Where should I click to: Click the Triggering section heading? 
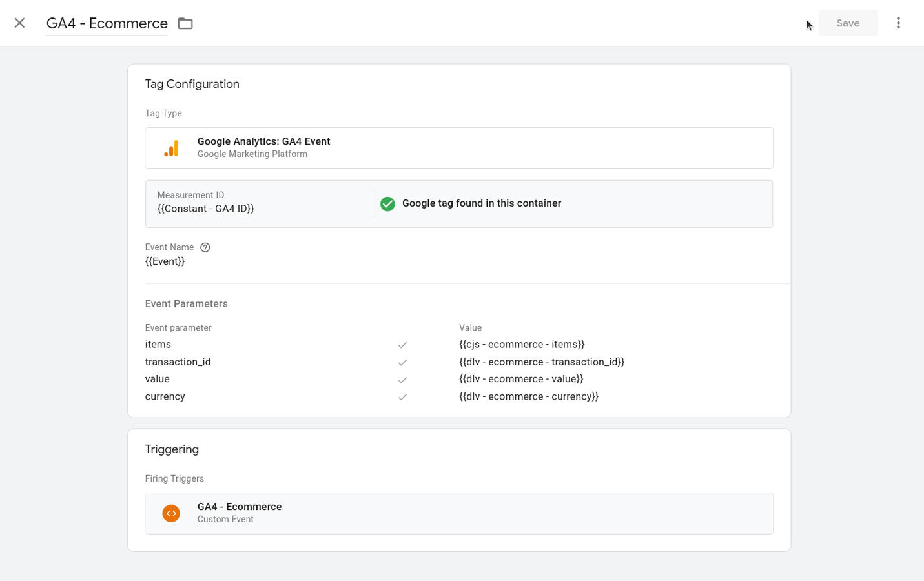tap(172, 449)
